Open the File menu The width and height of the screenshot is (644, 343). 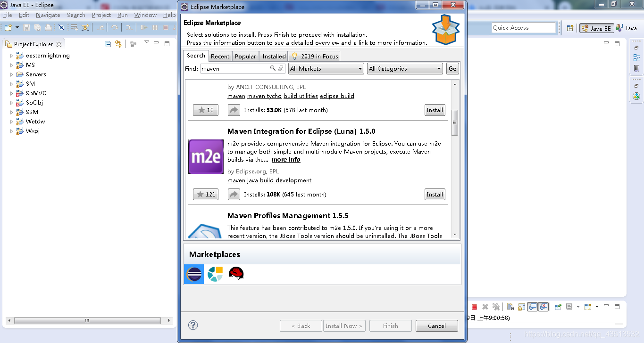tap(8, 15)
